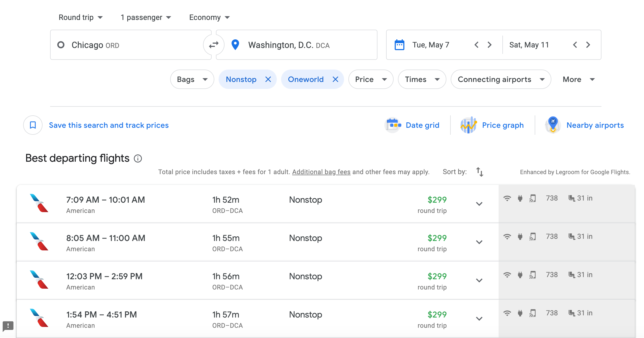Click the legroom seat icon on 8:05 AM flight
This screenshot has width=644, height=338.
(x=571, y=236)
